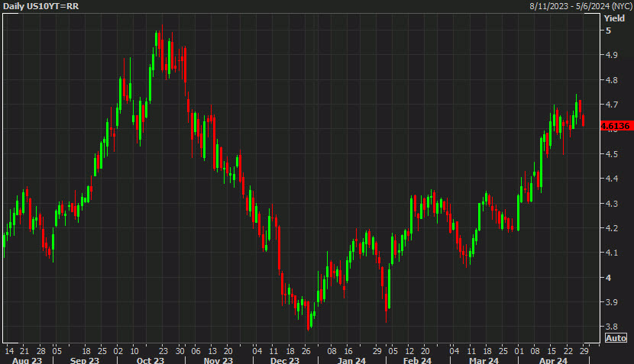Image resolution: width=634 pixels, height=364 pixels.
Task: Click the Aug 23 month label
Action: point(27,360)
